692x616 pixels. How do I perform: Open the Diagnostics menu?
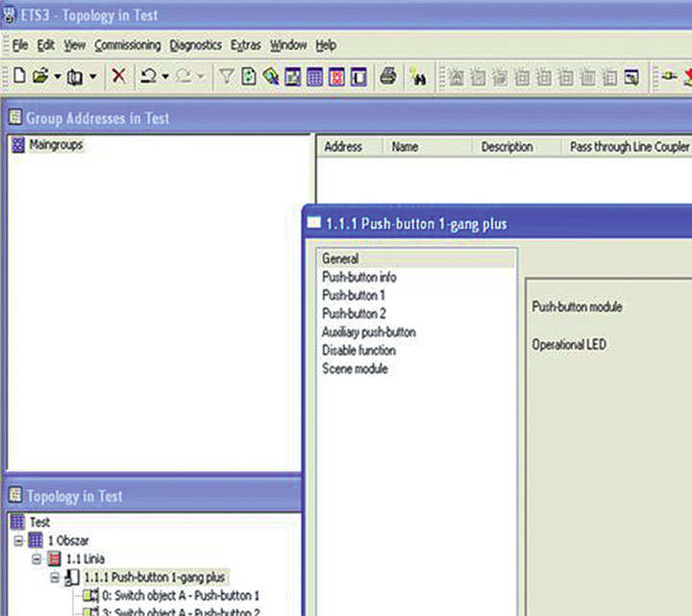click(x=195, y=45)
